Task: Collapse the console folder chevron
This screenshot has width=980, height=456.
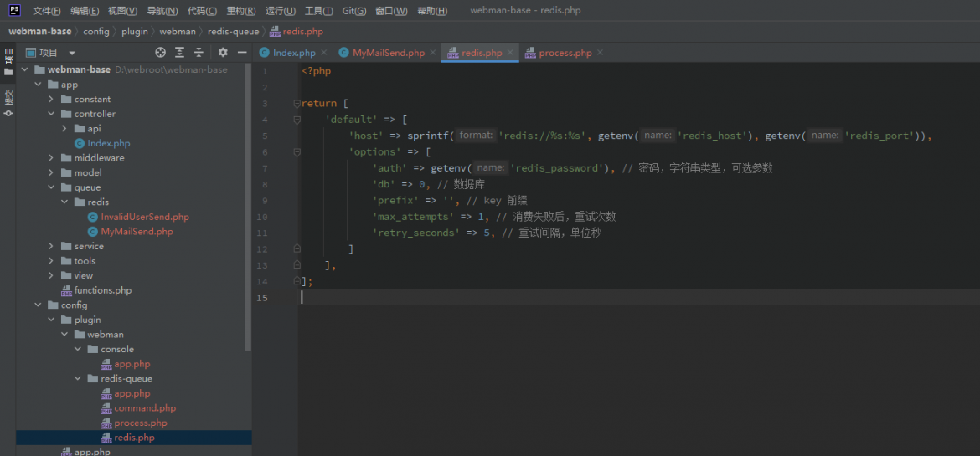Action: click(x=77, y=349)
